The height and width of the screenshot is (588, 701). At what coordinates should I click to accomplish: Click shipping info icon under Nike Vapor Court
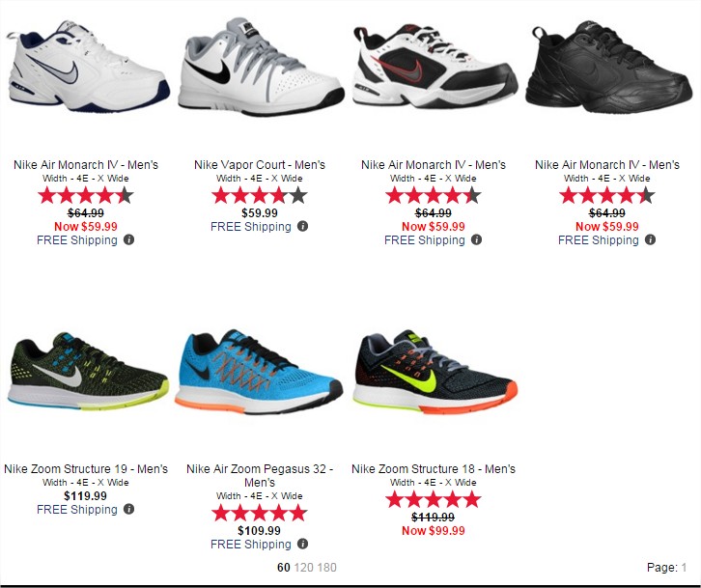click(x=302, y=226)
